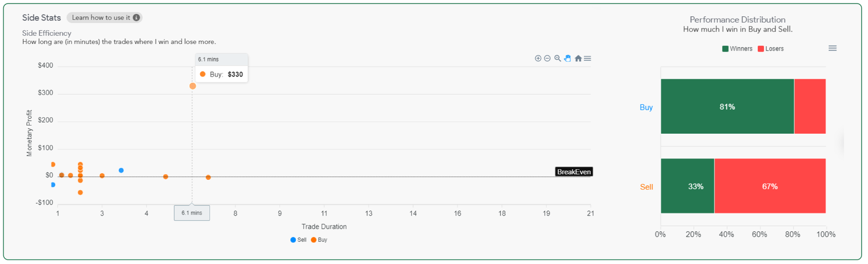
Task: Click the green 81% Buy winners bar
Action: (727, 106)
